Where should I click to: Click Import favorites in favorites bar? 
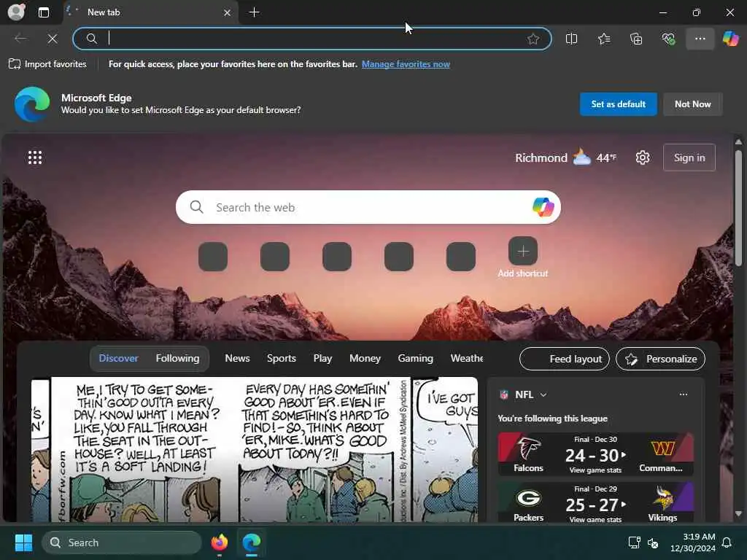47,64
